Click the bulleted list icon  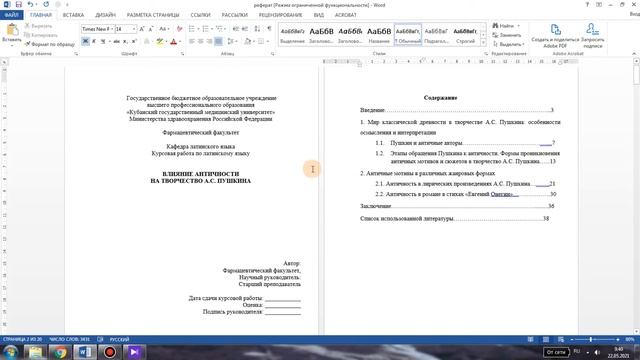coord(192,29)
